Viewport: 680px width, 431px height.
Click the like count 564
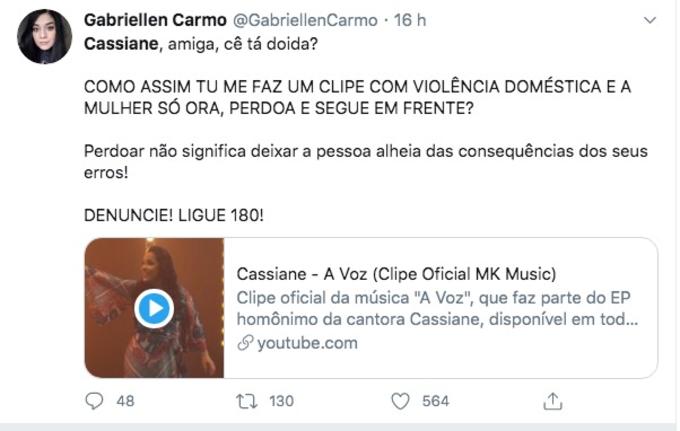coord(435,401)
